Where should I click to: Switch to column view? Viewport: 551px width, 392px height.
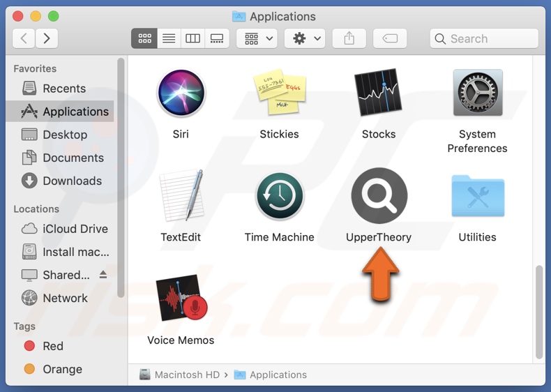point(193,38)
